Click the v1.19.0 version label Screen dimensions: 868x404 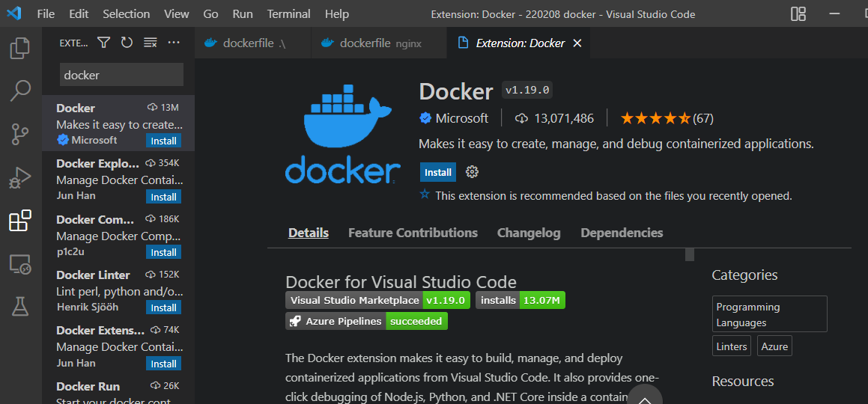[527, 90]
